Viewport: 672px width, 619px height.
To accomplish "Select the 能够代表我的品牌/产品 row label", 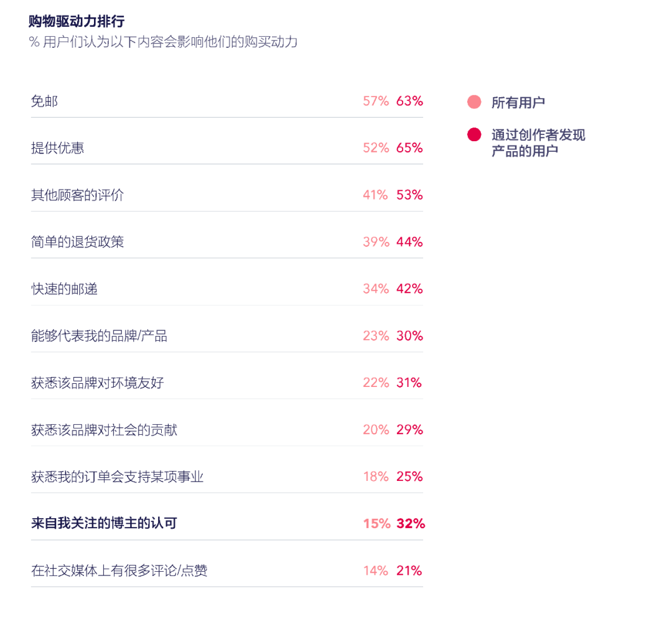I will tap(99, 336).
